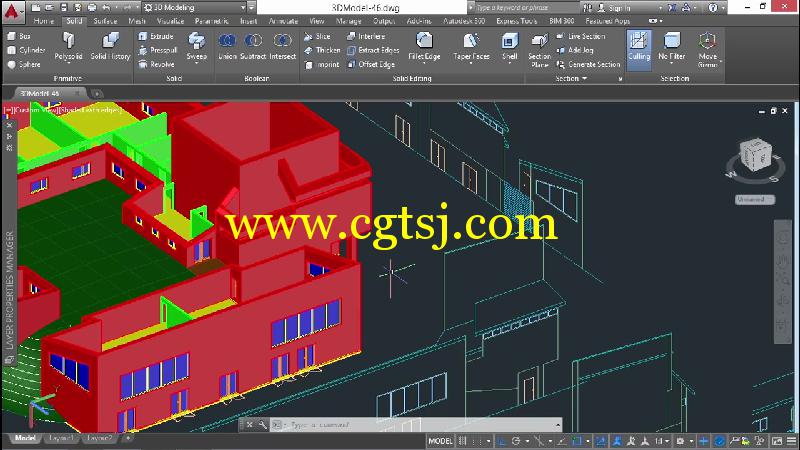Image resolution: width=800 pixels, height=450 pixels.
Task: Create a Section Plane
Action: click(x=539, y=50)
